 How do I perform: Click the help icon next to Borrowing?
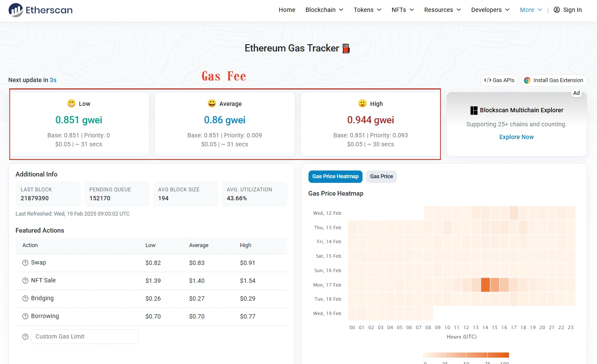[x=25, y=316]
